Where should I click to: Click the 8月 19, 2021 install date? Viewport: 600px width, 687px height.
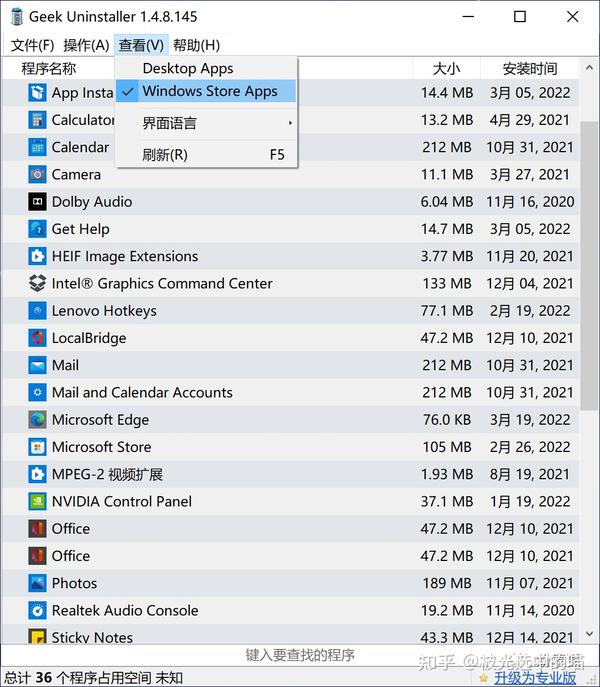tap(530, 474)
